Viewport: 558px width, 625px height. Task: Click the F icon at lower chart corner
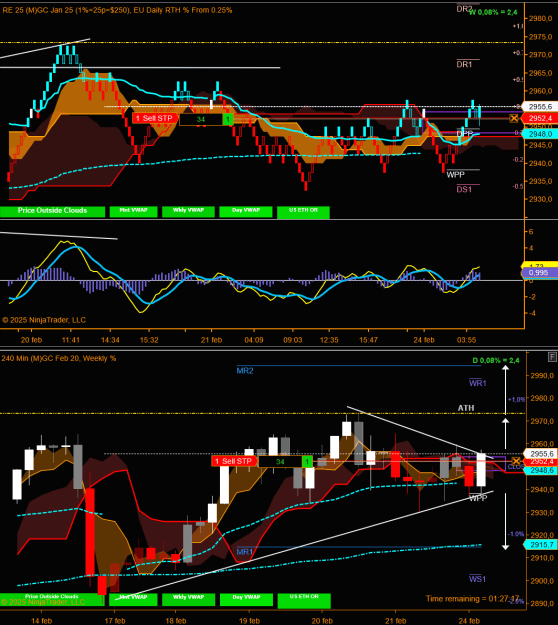(552, 357)
